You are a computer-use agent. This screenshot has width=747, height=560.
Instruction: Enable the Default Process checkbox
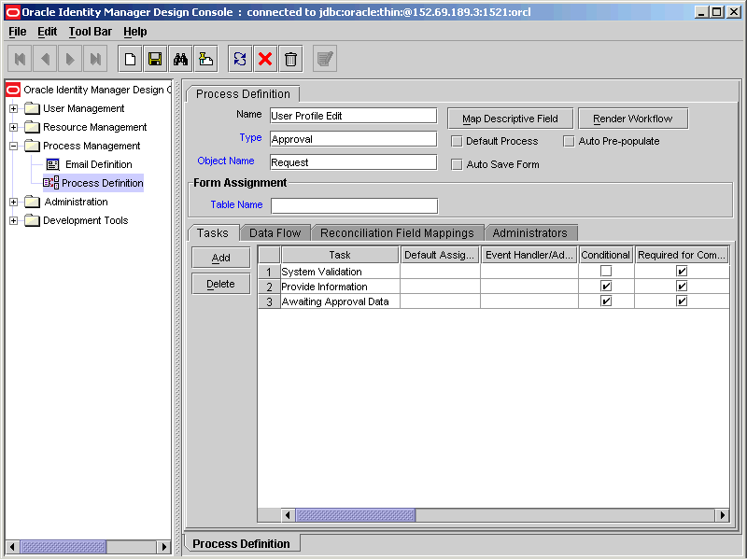click(457, 141)
